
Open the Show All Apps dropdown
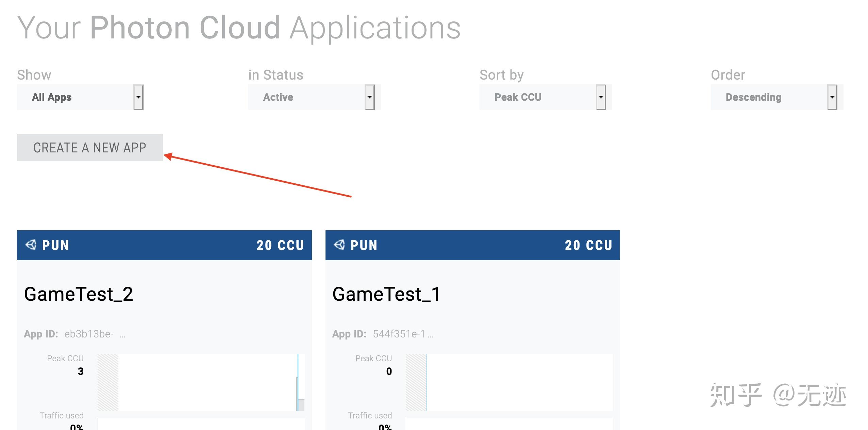(80, 97)
